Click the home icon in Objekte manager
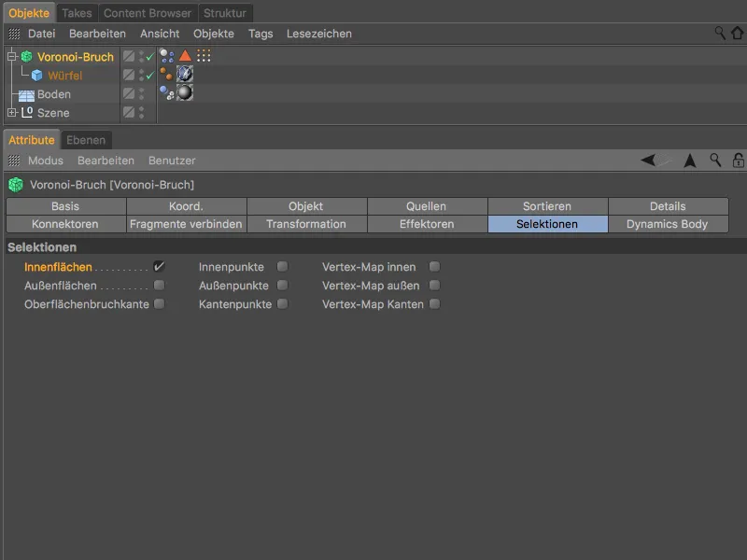Viewport: 747px width, 560px height. point(738,33)
